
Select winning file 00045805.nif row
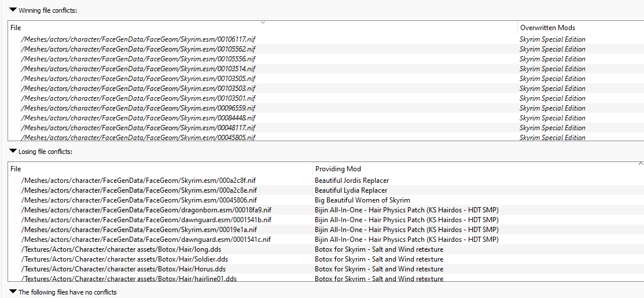pos(326,137)
